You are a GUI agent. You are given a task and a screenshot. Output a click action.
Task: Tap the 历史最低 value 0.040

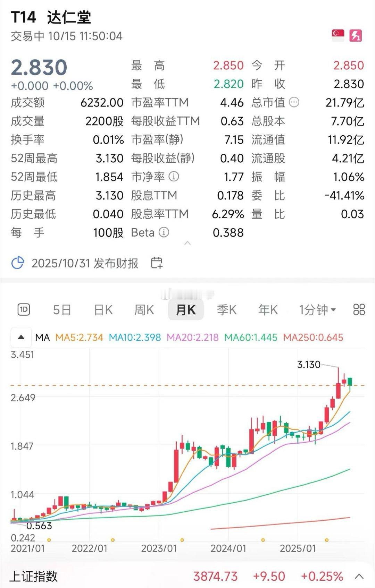tap(108, 214)
